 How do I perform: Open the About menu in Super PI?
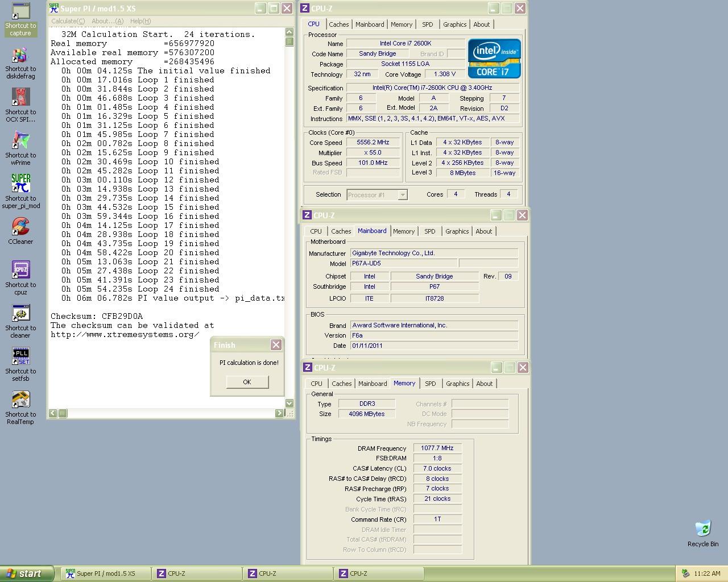(107, 21)
